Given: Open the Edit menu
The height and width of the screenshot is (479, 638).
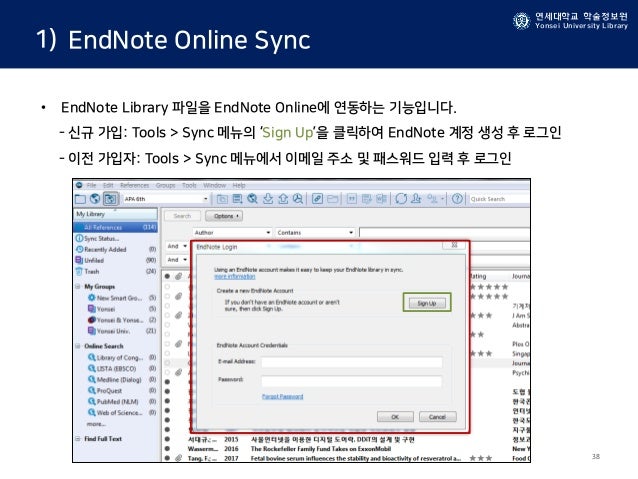Looking at the screenshot, I should [x=108, y=185].
